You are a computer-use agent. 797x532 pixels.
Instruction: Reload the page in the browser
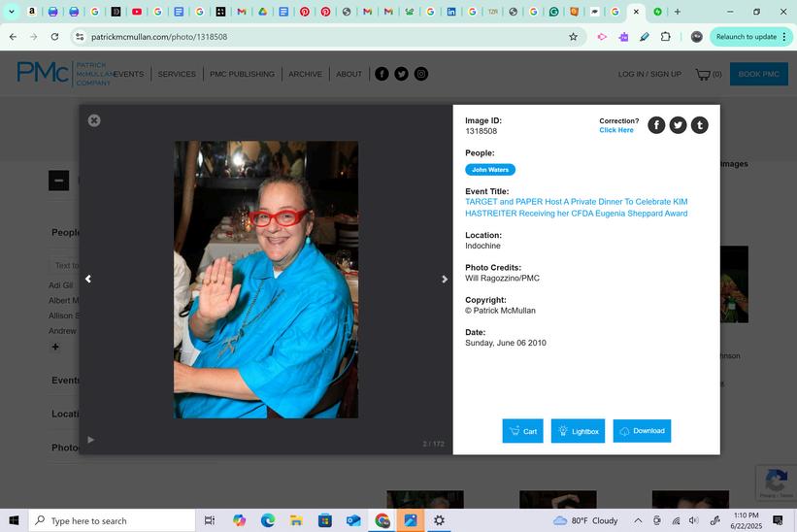coord(54,37)
